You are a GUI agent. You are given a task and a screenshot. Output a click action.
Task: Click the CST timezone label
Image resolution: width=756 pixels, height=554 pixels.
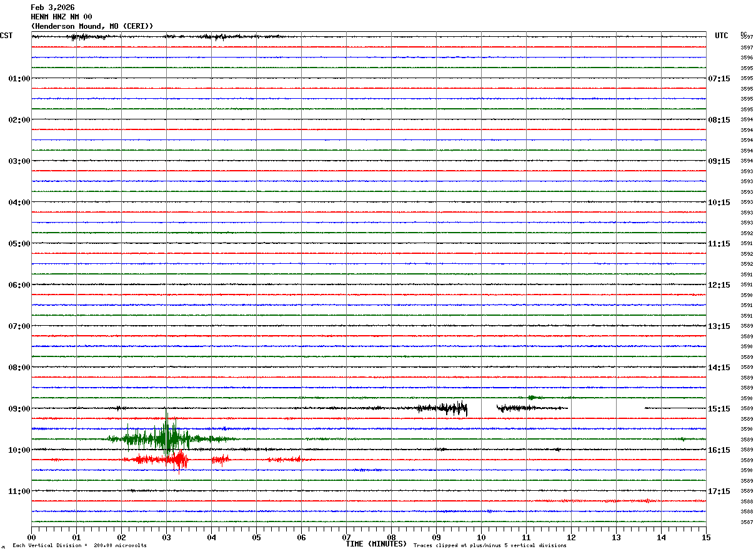6,36
